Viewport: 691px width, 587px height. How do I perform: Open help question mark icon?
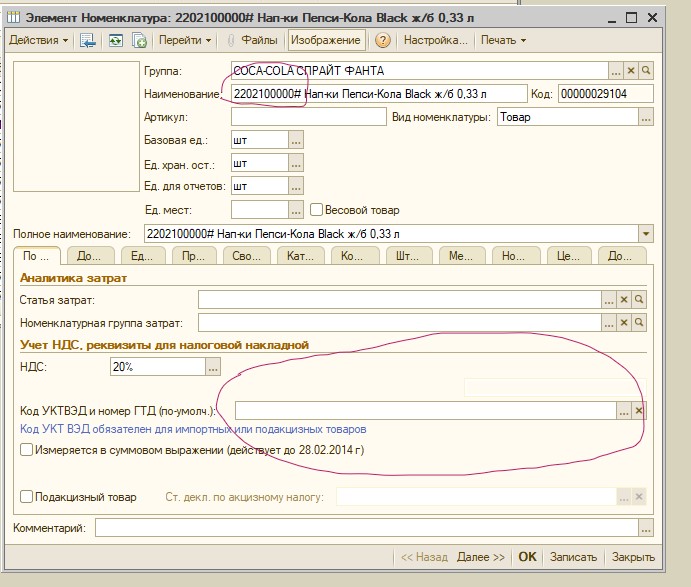(x=383, y=40)
